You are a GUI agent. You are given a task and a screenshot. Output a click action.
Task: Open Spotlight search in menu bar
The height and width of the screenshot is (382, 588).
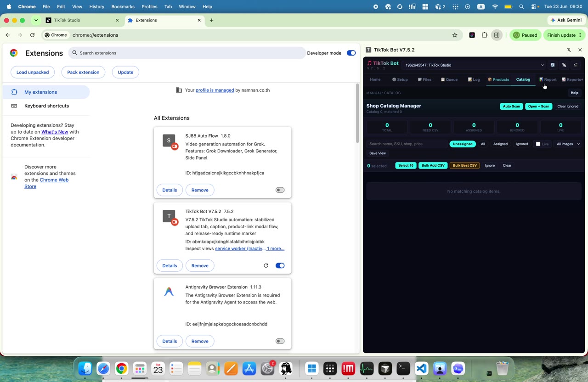click(x=521, y=6)
